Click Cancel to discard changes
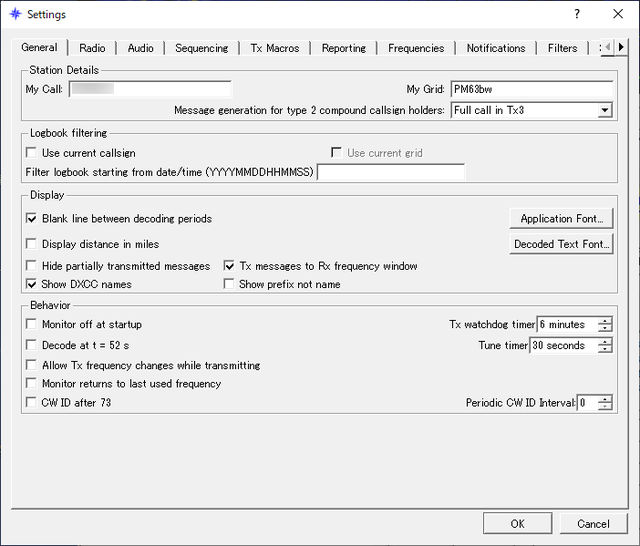 coord(593,524)
